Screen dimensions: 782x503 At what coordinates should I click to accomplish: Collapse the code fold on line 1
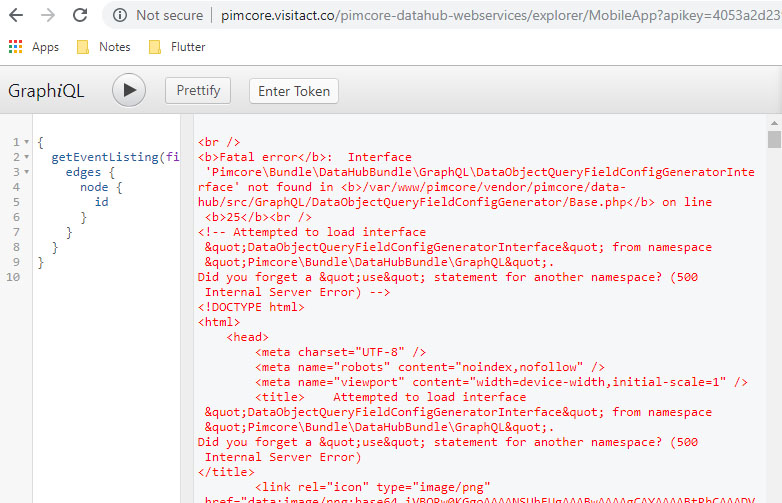26,142
